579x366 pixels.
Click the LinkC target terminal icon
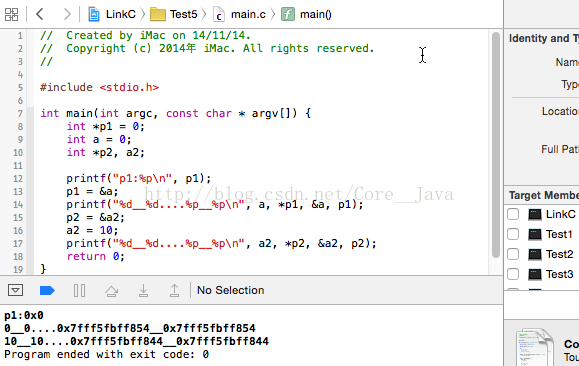(535, 214)
